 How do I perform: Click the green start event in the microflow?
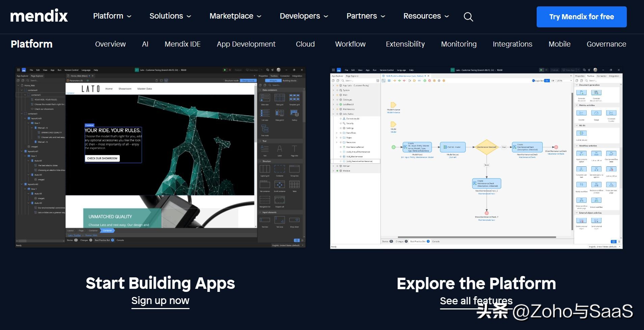[x=393, y=147]
